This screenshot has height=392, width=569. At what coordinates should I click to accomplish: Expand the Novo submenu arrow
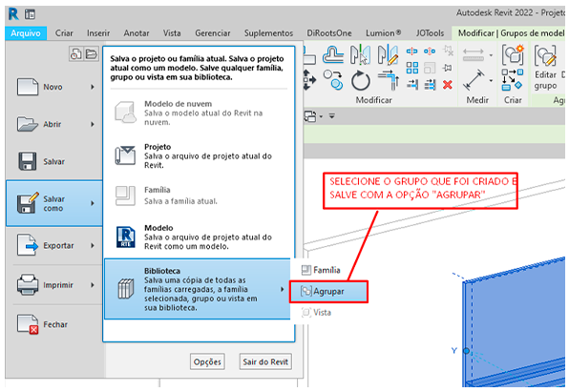(x=93, y=87)
